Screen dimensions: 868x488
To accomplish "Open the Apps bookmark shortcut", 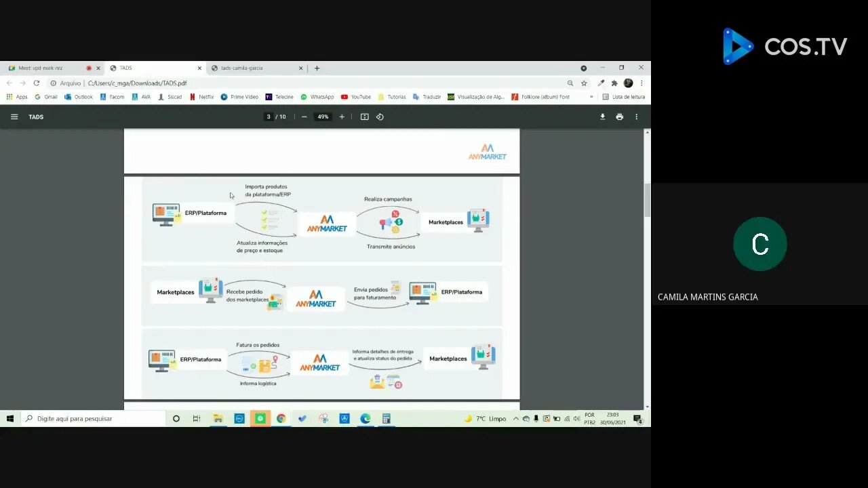I will (x=17, y=97).
